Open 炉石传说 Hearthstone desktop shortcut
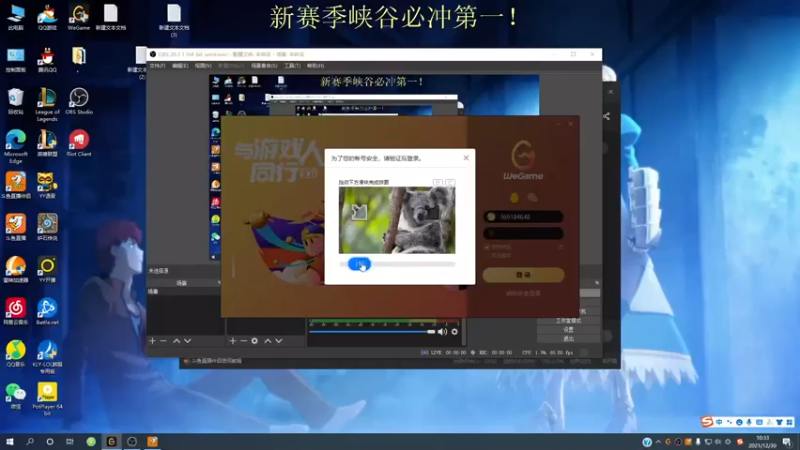This screenshot has height=450, width=800. [x=47, y=227]
